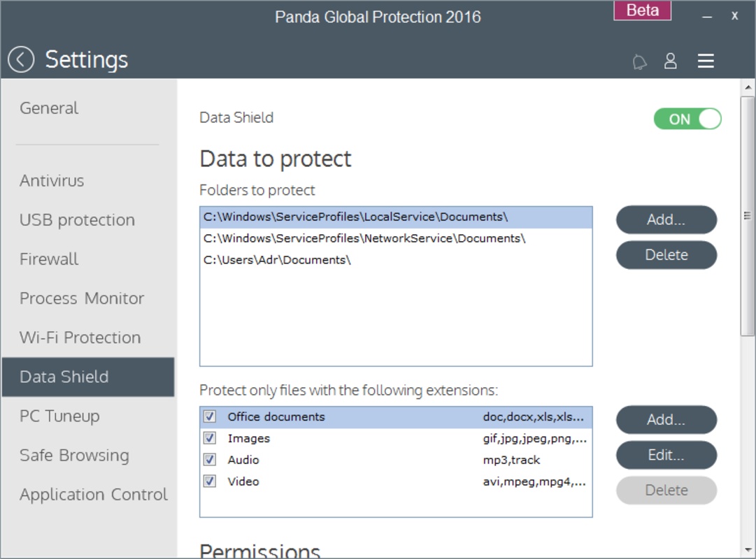Click Add... for folders to protect
Viewport: 756px width, 559px height.
tap(666, 219)
